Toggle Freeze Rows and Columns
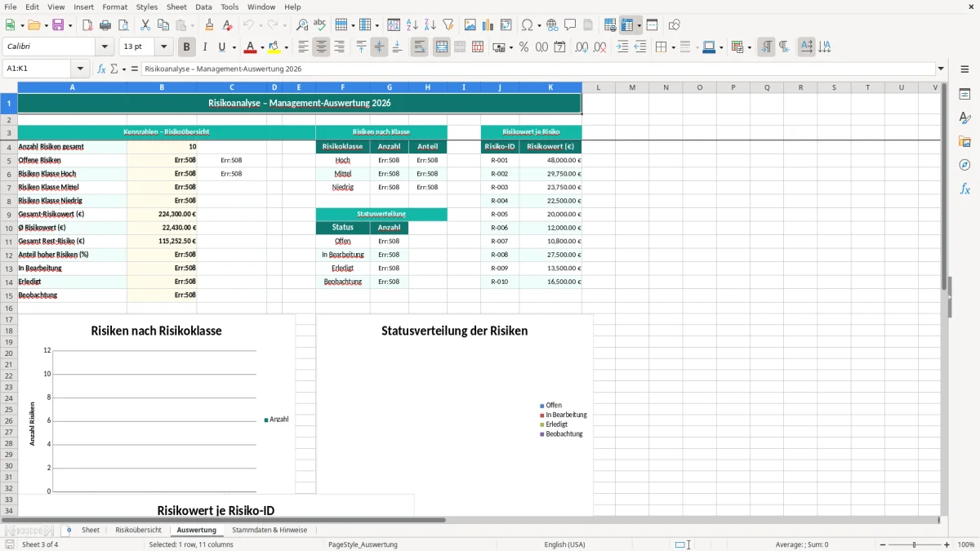The width and height of the screenshot is (980, 551). tap(626, 25)
